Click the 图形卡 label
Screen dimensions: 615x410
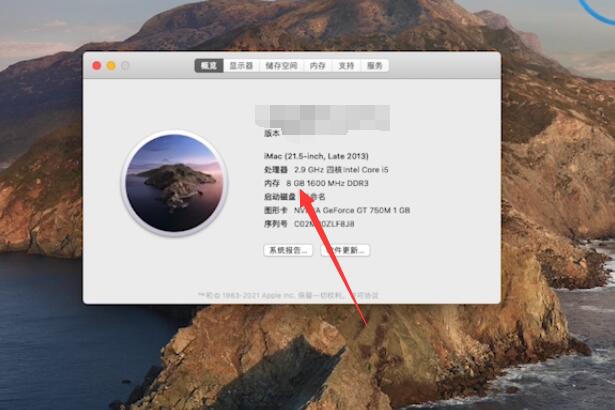276,210
